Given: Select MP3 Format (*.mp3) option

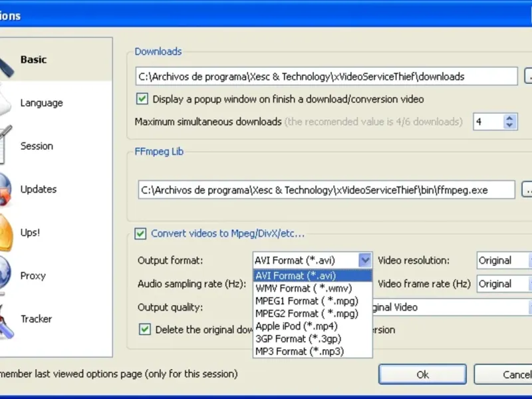Looking at the screenshot, I should click(313, 351).
